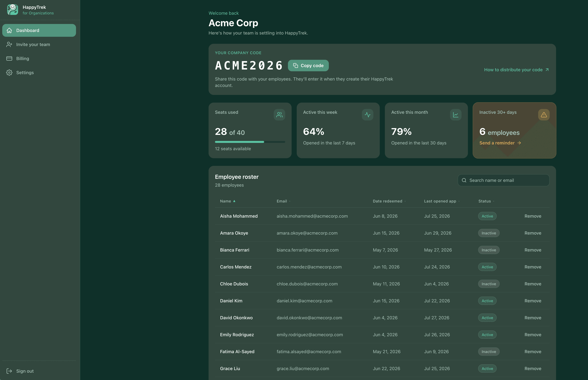Open the Settings page
Screen dimensions: 588x380
pyautogui.click(x=39, y=73)
